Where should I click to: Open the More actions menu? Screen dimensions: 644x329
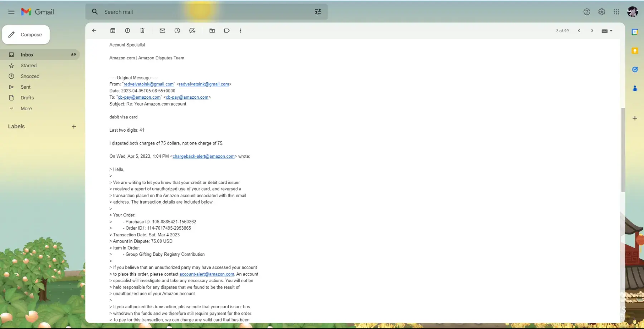point(240,31)
